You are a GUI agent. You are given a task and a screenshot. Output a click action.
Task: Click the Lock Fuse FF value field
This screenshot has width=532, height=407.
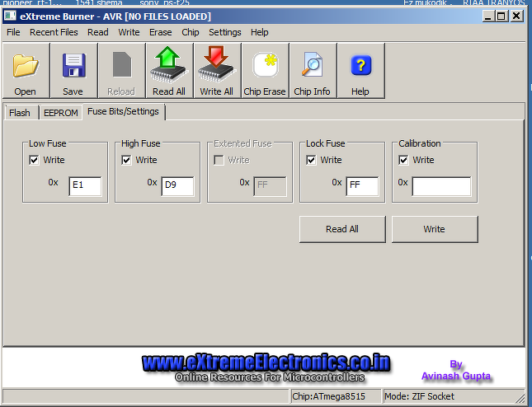362,185
